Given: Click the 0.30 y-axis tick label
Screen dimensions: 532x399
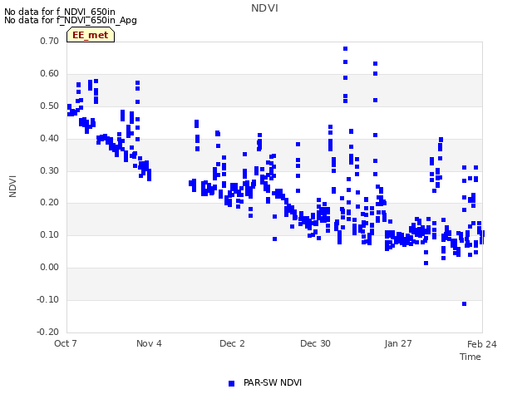Looking at the screenshot, I should [50, 170].
